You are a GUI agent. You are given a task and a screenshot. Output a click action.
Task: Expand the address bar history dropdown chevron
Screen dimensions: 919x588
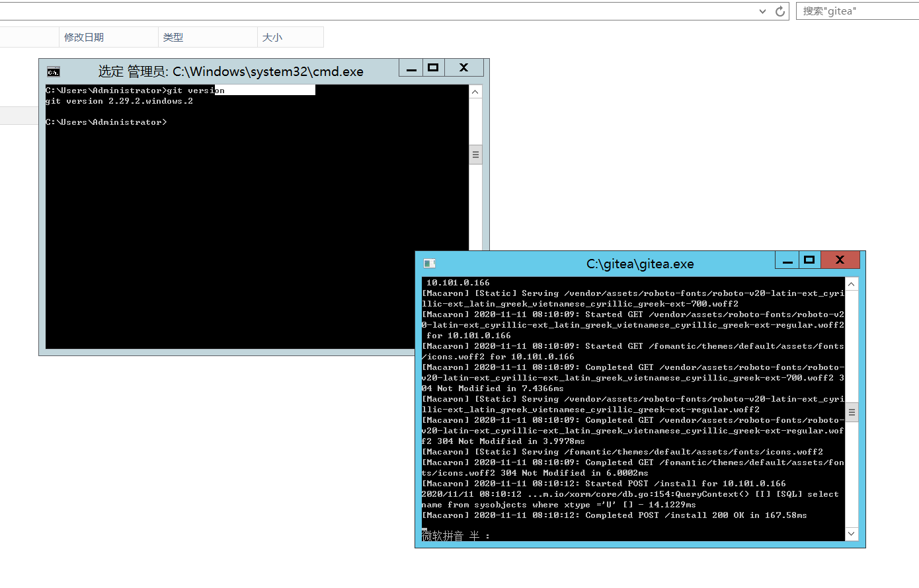point(762,11)
